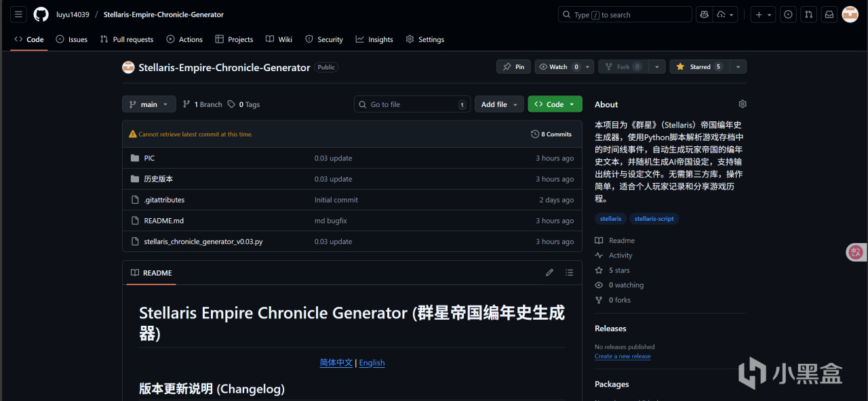Expand the Copilot options caret in header
Viewport: 868px width, 401px height.
click(x=725, y=14)
